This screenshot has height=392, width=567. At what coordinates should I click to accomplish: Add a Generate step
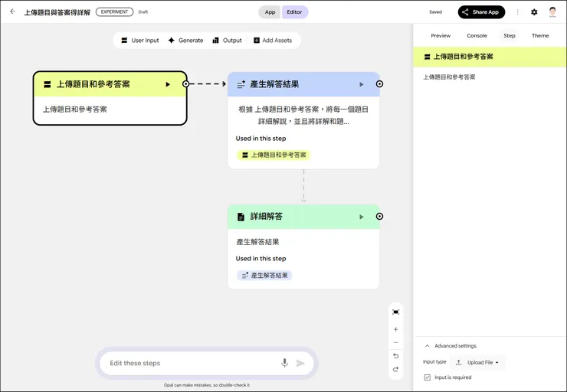(185, 41)
